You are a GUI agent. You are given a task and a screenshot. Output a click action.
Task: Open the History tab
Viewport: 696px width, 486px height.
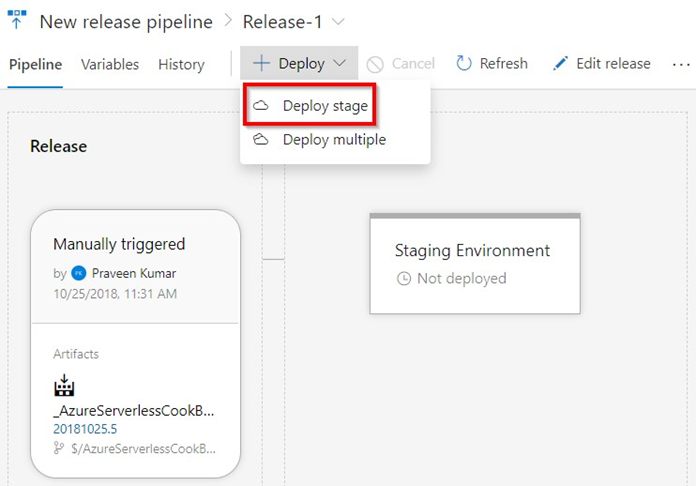coord(181,64)
